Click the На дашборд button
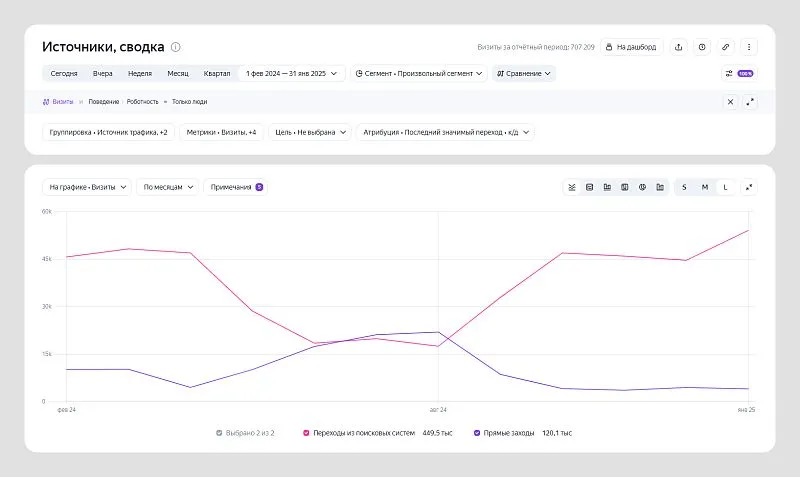This screenshot has height=477, width=800. coord(632,47)
